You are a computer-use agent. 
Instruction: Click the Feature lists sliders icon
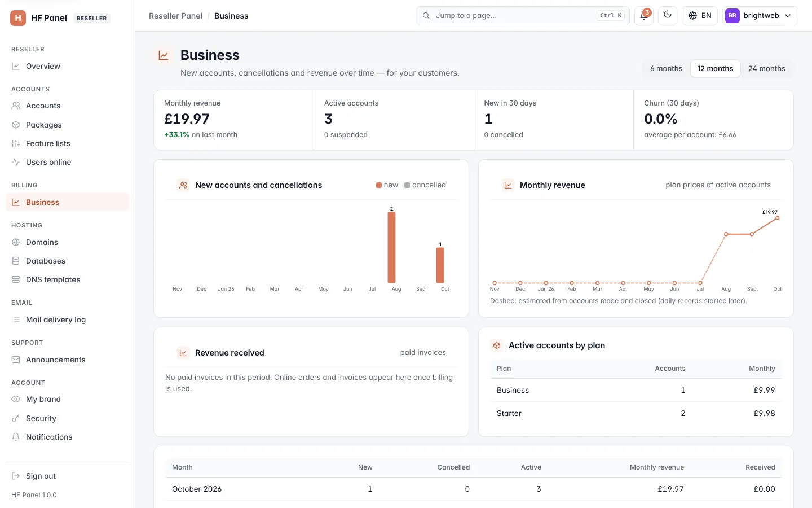coord(16,143)
